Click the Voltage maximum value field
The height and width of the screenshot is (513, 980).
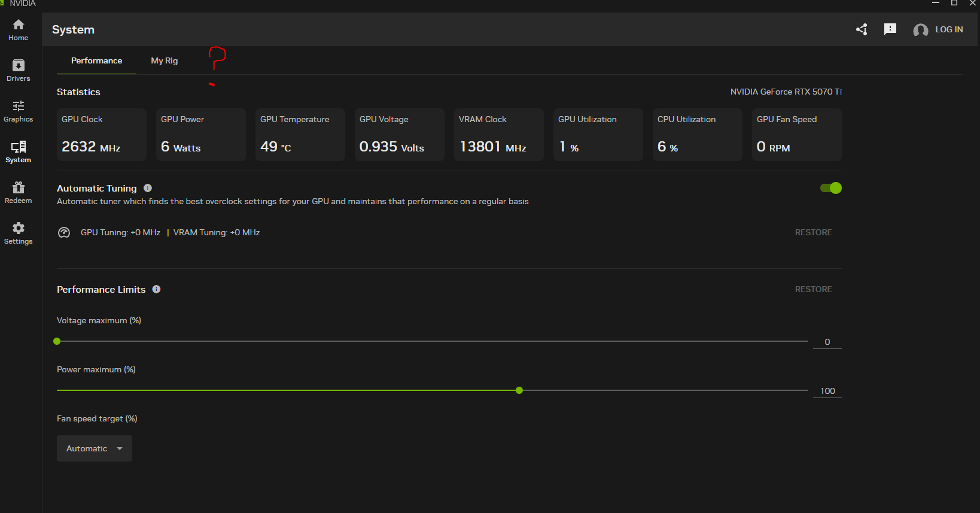827,342
